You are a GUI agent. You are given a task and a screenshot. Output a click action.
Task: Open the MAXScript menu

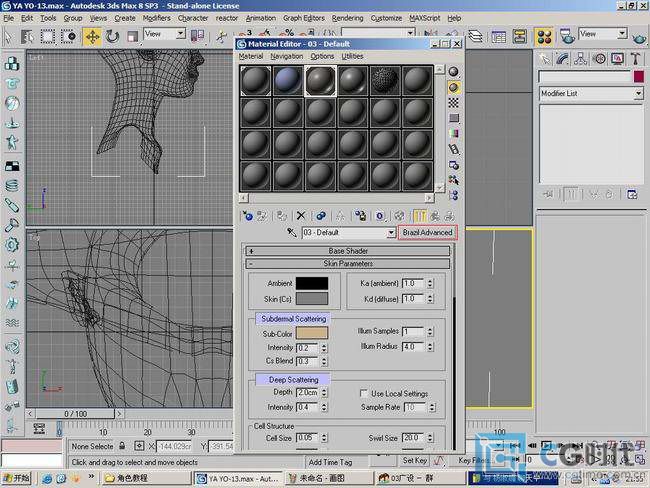pyautogui.click(x=424, y=18)
